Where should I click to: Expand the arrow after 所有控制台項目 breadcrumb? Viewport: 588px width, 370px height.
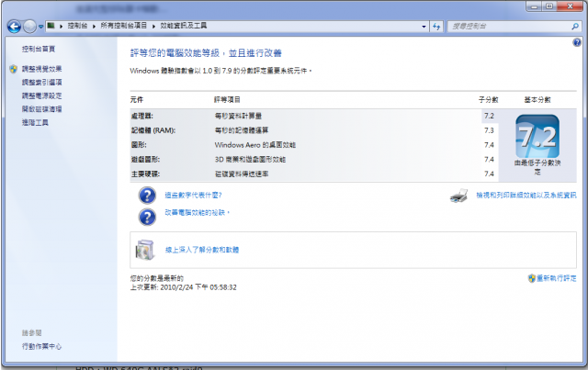coord(153,26)
